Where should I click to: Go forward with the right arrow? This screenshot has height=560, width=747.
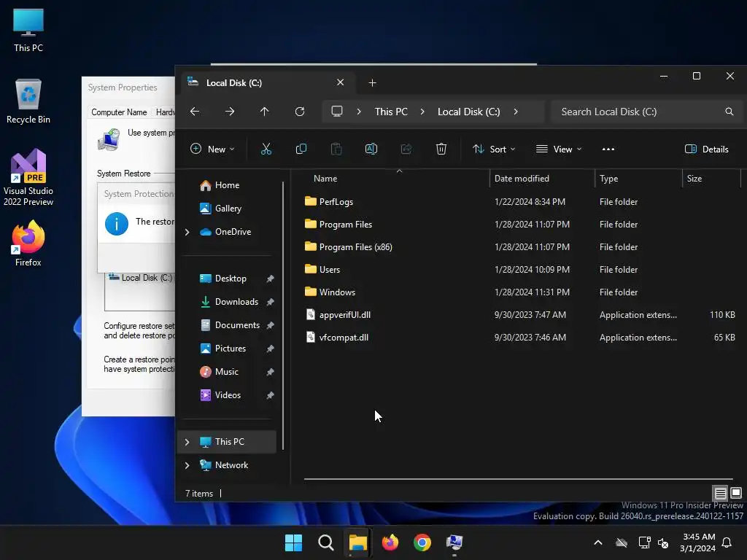[230, 112]
